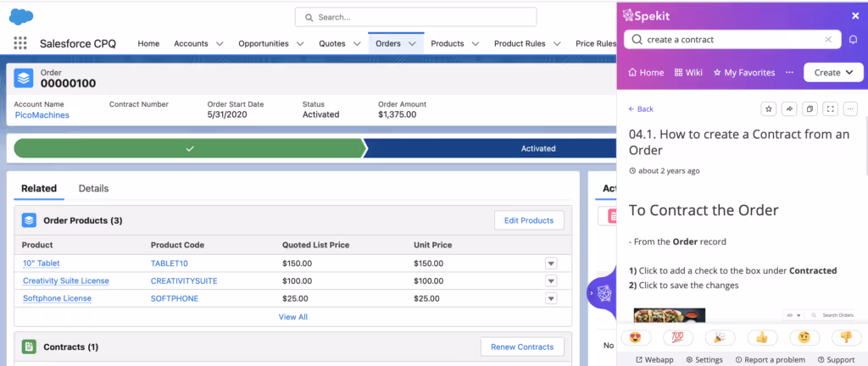Open Spekit Support link

836,359
